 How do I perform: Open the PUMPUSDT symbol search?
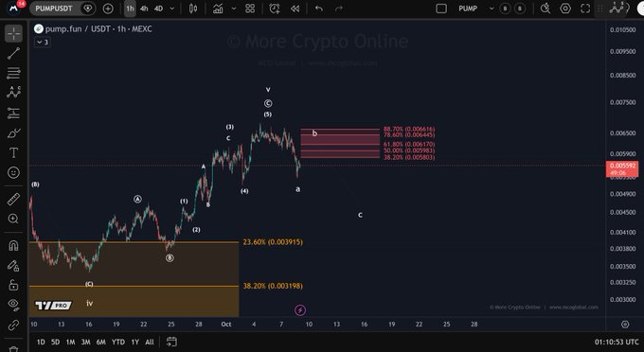54,9
